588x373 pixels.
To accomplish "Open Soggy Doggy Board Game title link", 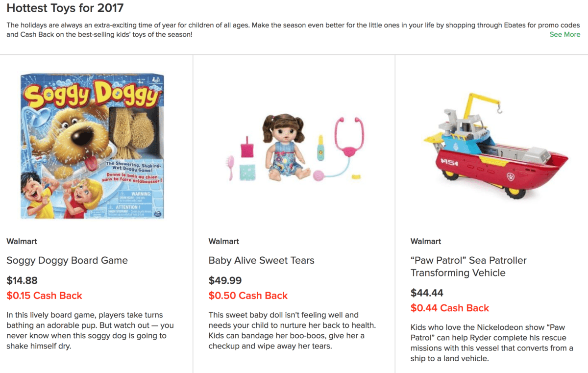I will [x=67, y=260].
